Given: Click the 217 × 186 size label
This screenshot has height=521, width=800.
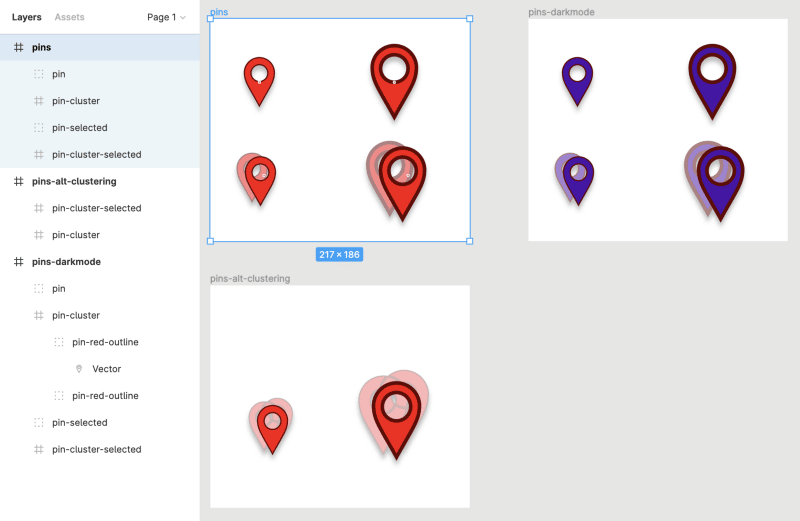Looking at the screenshot, I should click(x=339, y=254).
